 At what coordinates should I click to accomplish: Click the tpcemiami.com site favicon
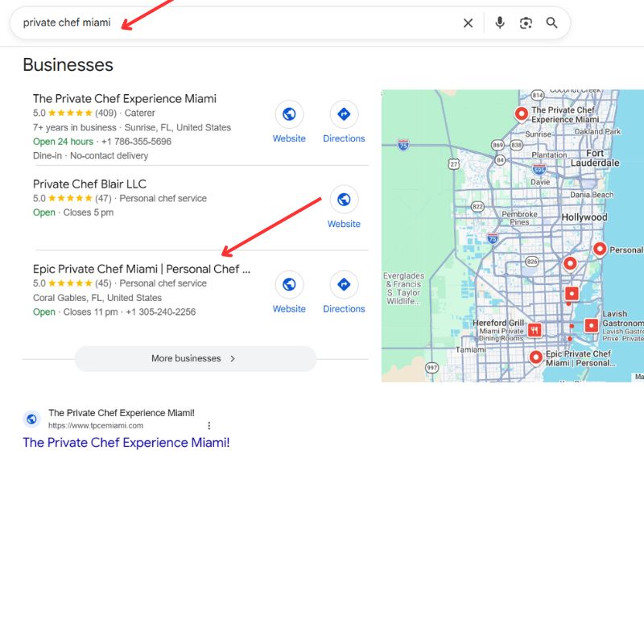31,419
